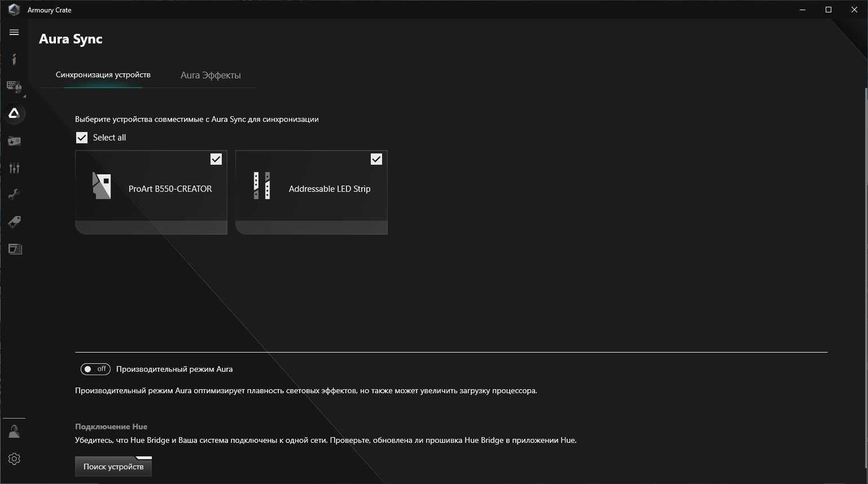The height and width of the screenshot is (484, 868).
Task: Enable the Производительный режим Aura toggle
Action: 95,369
